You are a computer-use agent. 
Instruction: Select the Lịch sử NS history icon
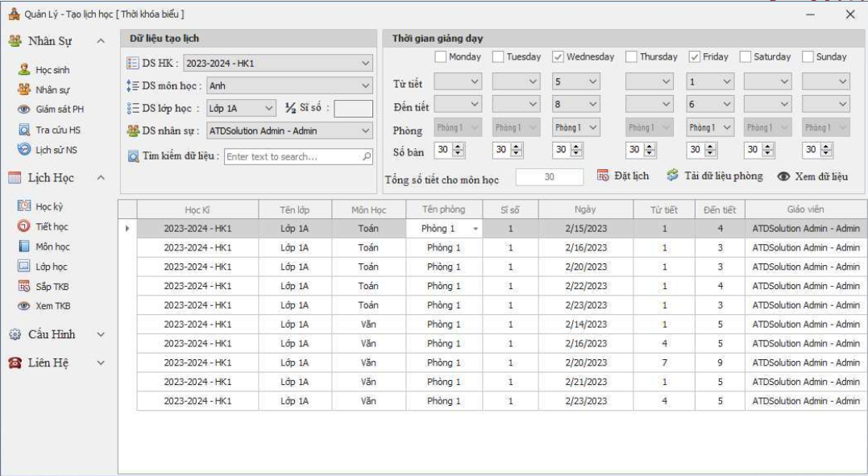[24, 150]
